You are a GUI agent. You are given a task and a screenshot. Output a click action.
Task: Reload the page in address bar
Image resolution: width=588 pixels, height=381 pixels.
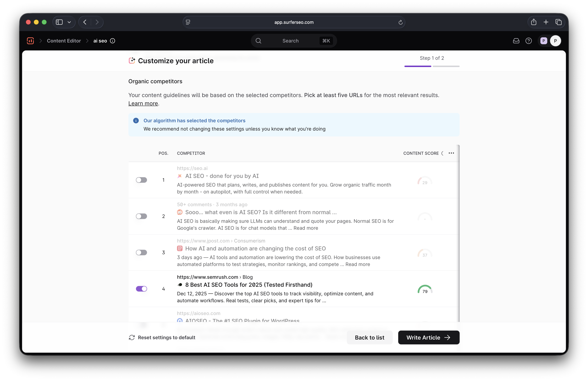click(401, 22)
